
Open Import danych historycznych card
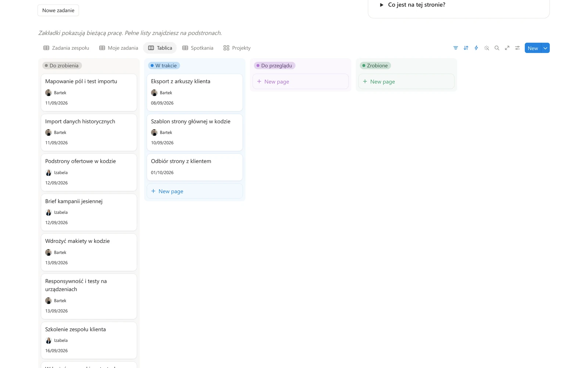(x=89, y=132)
